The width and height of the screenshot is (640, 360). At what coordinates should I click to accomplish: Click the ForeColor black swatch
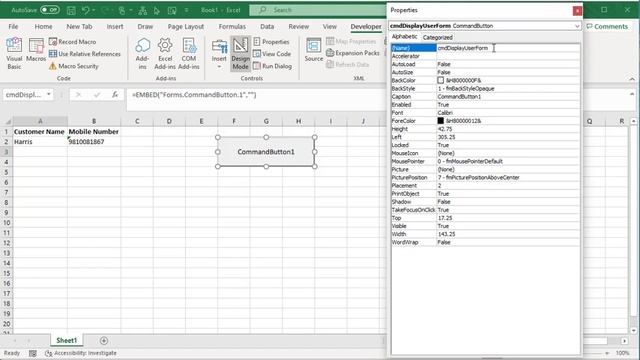pyautogui.click(x=440, y=121)
